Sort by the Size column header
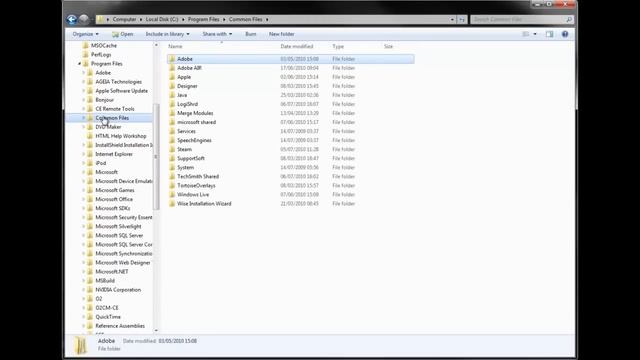640x360 pixels. 388,47
